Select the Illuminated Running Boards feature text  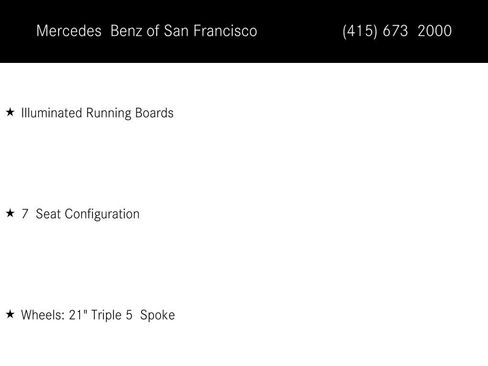(97, 113)
